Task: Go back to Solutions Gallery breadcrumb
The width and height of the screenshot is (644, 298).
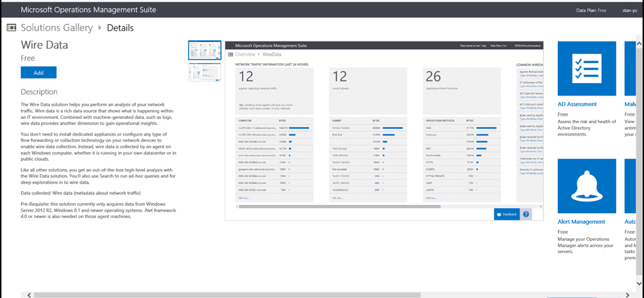Action: pyautogui.click(x=57, y=28)
